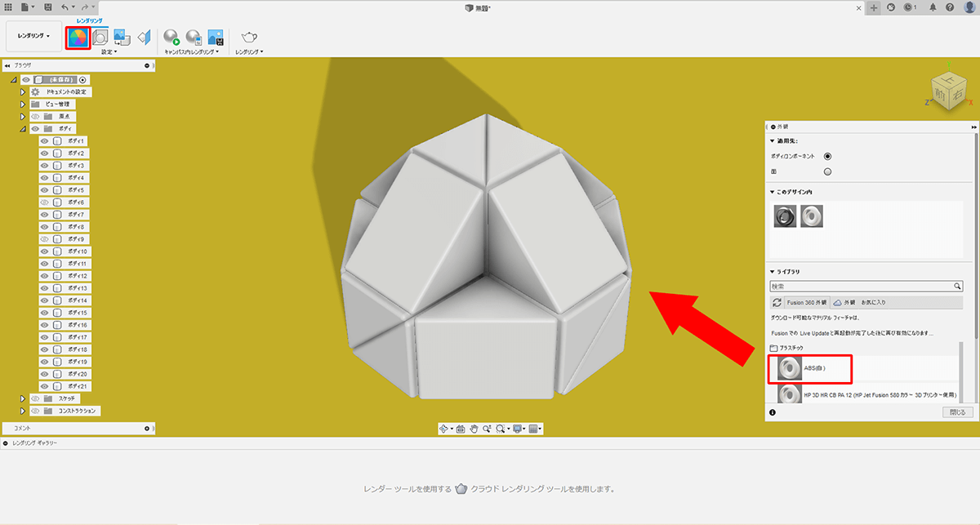Viewport: 980px width, 525px height.
Task: Open the file menu document icon
Action: pyautogui.click(x=29, y=7)
